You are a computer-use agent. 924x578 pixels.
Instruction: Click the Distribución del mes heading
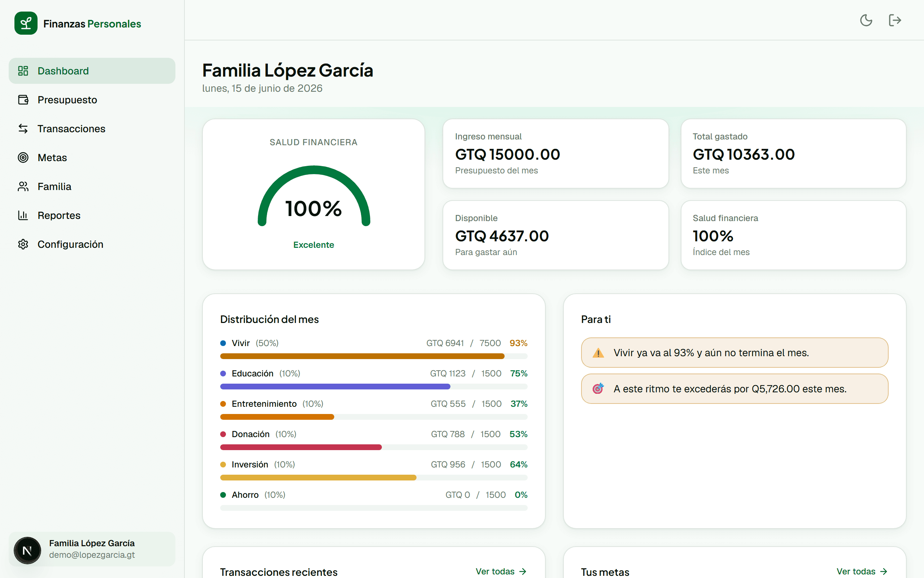tap(269, 320)
